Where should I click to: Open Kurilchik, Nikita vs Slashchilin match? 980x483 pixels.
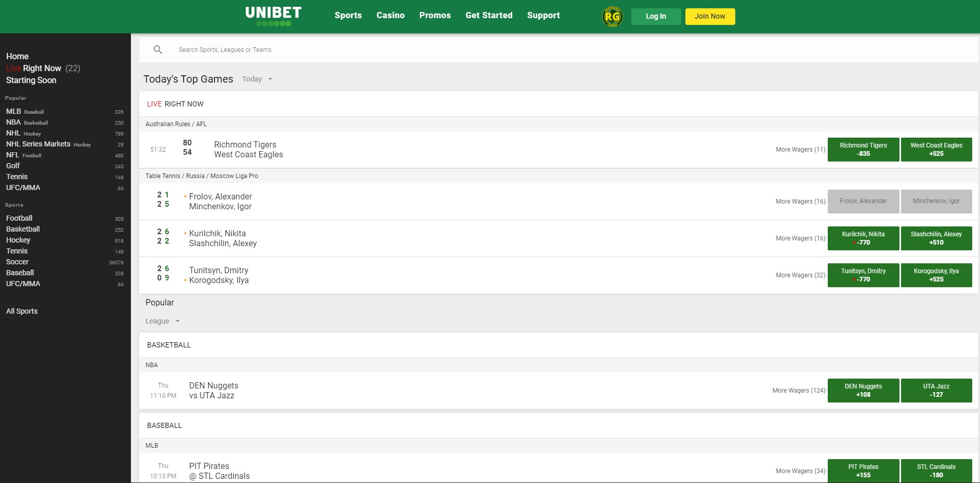point(223,238)
